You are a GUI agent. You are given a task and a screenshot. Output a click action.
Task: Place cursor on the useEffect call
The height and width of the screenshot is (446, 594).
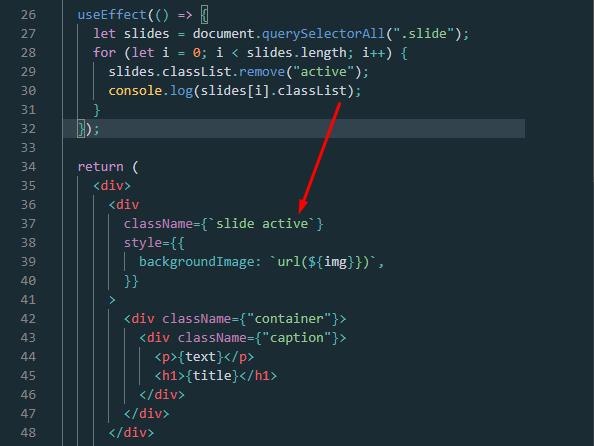(x=112, y=15)
